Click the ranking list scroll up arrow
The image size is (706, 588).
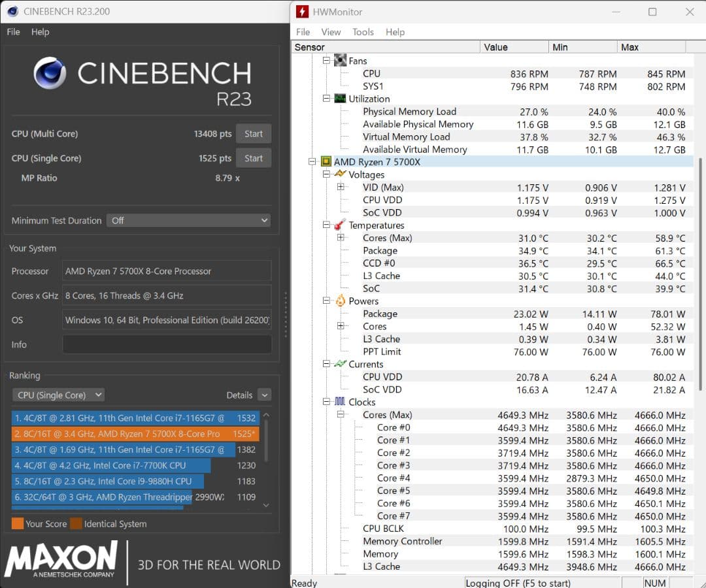[266, 414]
